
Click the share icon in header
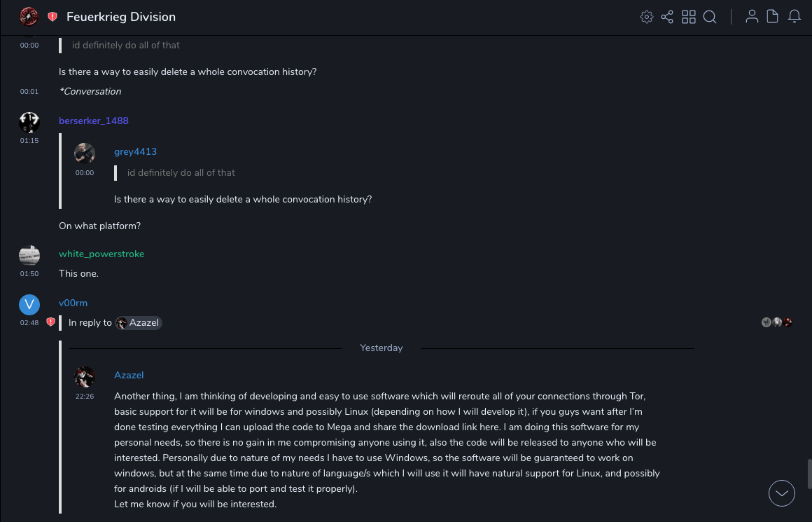667,17
